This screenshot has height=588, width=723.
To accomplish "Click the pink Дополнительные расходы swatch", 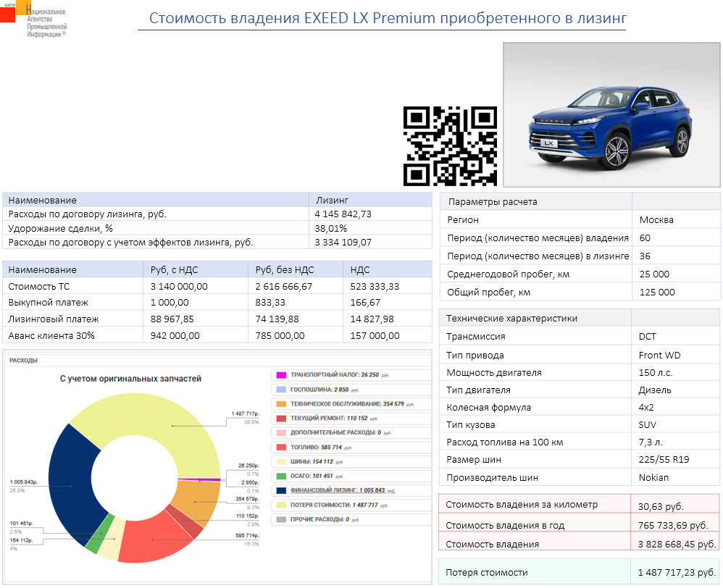I will [x=281, y=433].
